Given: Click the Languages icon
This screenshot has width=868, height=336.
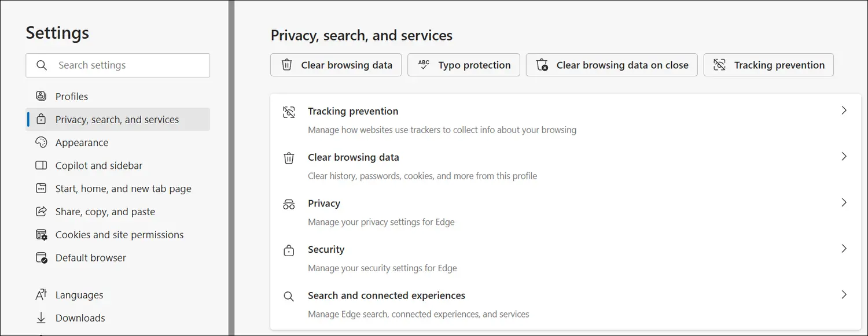Looking at the screenshot, I should point(41,295).
